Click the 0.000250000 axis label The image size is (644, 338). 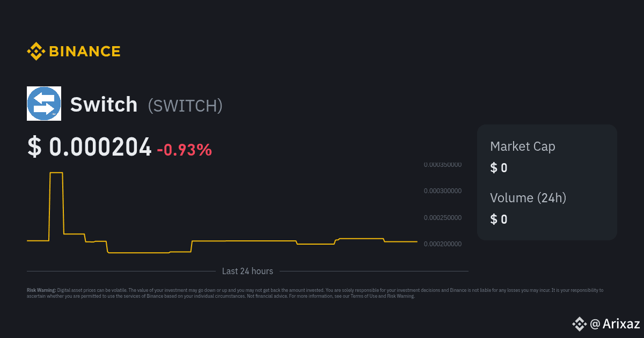[442, 218]
